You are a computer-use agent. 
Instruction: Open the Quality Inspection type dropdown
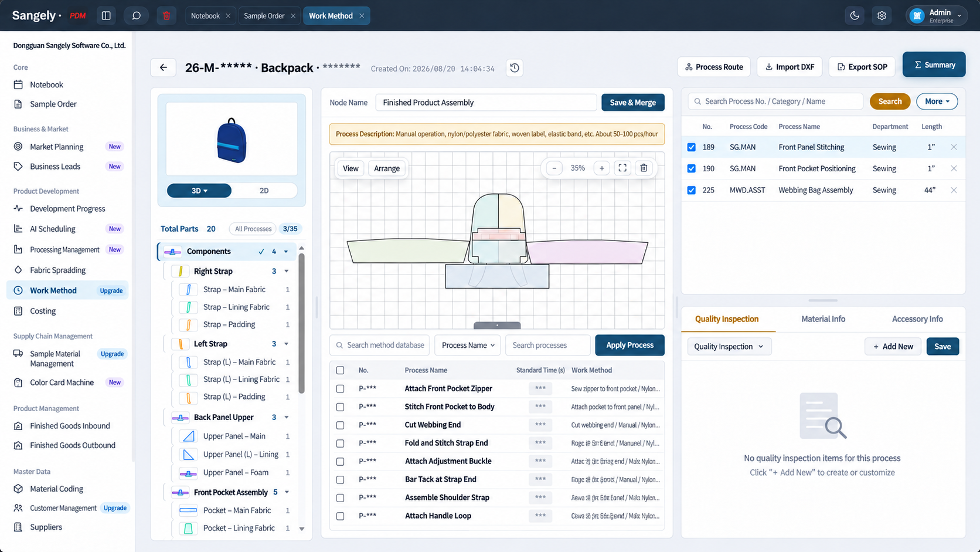(x=729, y=347)
